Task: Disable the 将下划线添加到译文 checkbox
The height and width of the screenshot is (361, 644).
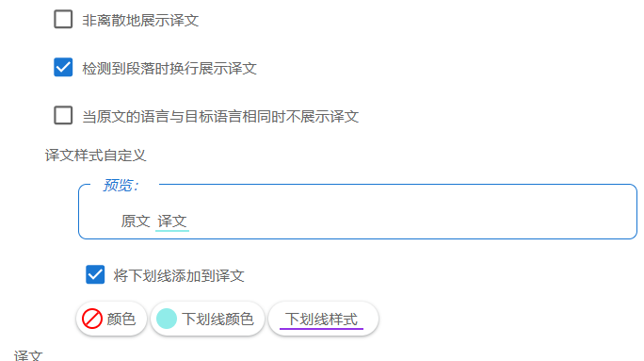Action: tap(95, 274)
